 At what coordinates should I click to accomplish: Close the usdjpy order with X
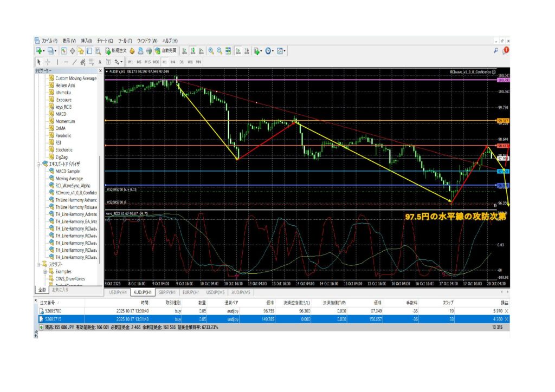507,319
